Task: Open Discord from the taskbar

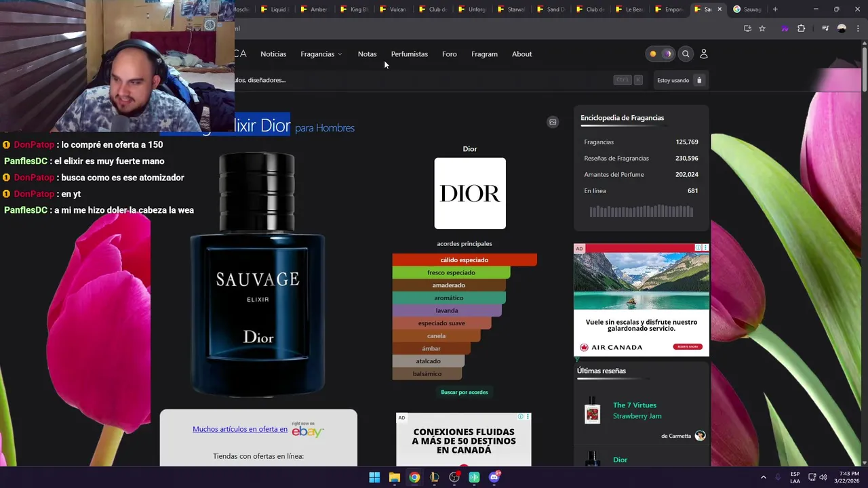Action: (494, 477)
